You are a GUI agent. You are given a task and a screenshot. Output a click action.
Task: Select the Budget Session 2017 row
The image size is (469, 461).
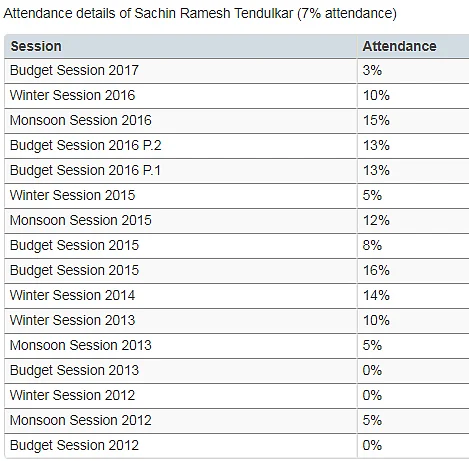tap(237, 71)
